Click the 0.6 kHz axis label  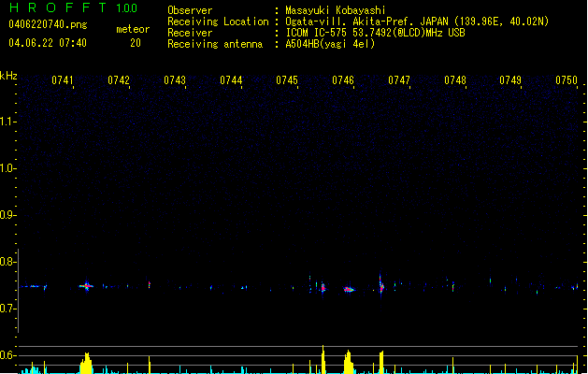click(7, 355)
